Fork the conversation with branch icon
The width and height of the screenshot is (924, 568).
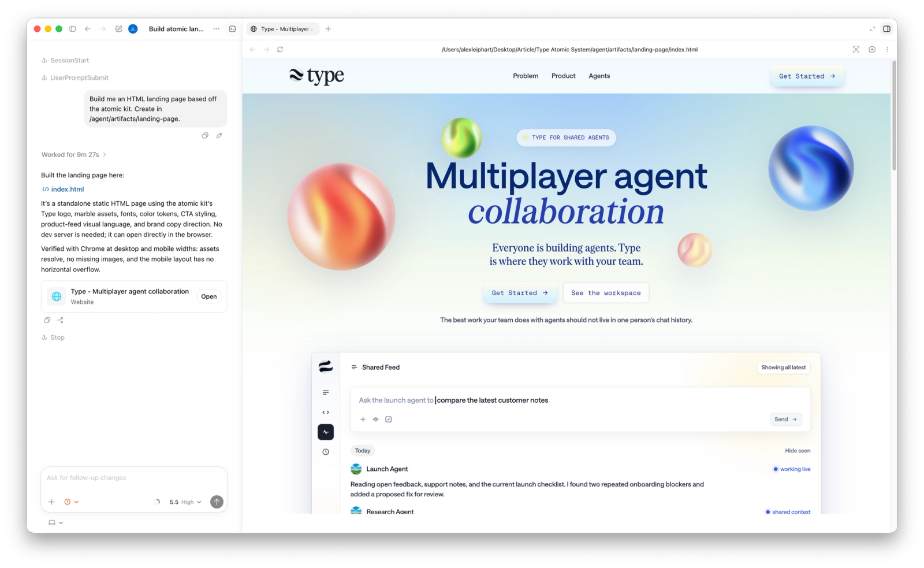tap(60, 320)
